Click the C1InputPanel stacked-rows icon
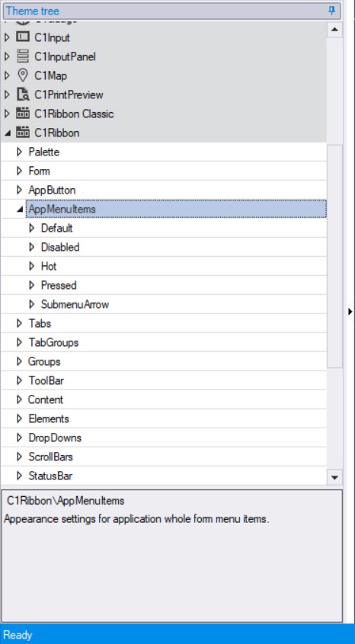 pyautogui.click(x=23, y=56)
